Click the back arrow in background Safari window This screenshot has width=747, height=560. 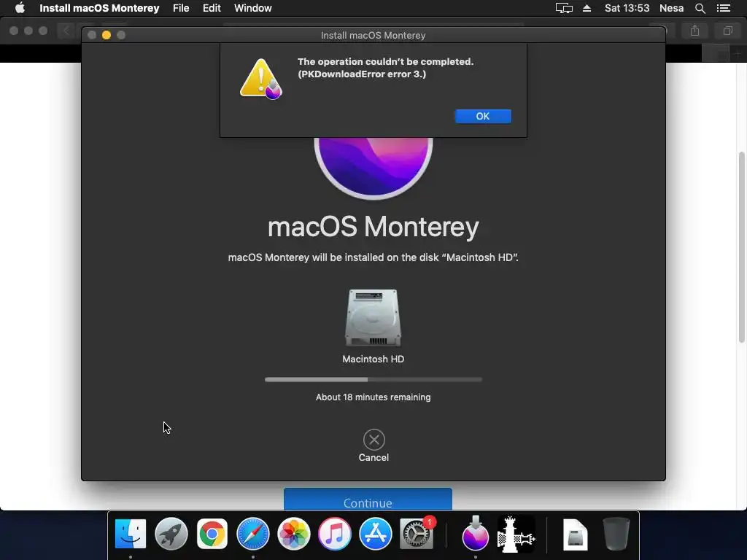pos(66,31)
